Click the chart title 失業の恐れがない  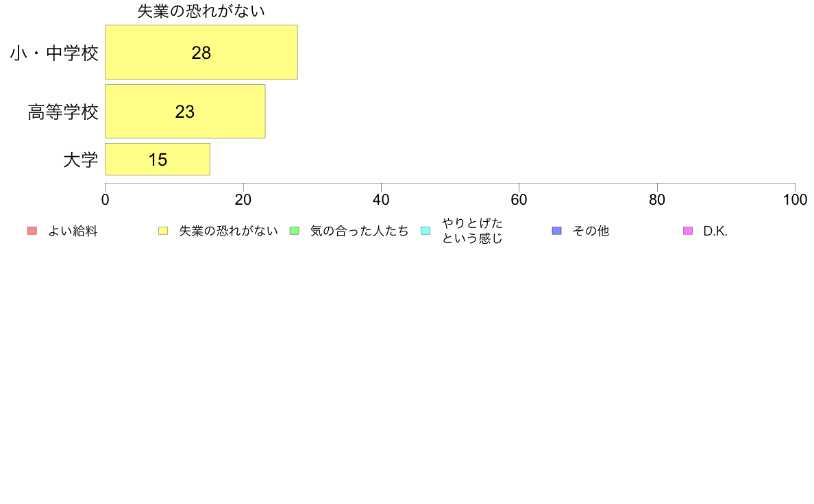point(201,11)
